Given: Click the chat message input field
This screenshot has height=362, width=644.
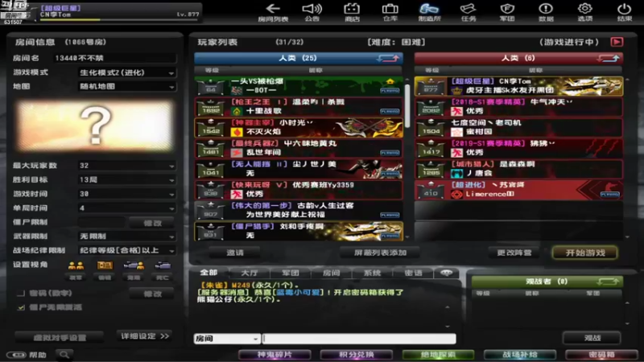Looking at the screenshot, I should click(x=359, y=339).
